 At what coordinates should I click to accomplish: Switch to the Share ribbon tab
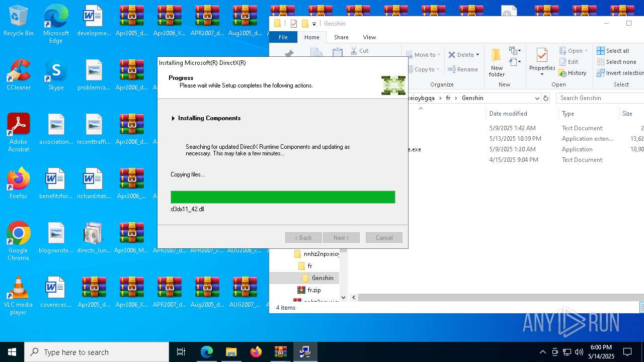click(x=341, y=37)
